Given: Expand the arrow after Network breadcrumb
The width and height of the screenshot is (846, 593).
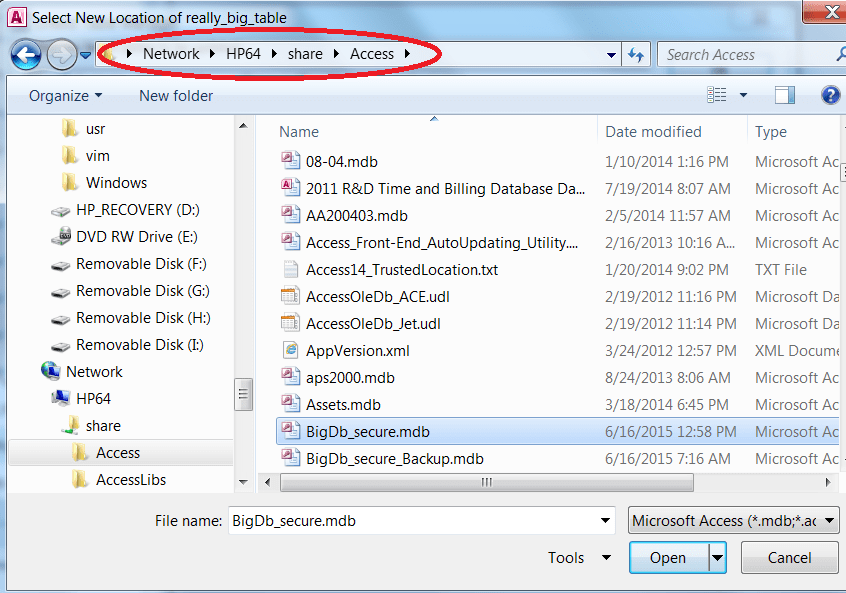Looking at the screenshot, I should point(213,54).
